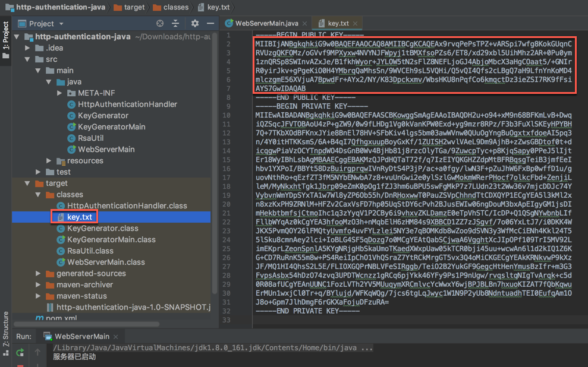
Task: Toggle the 1: Project tool window
Action: 6,36
